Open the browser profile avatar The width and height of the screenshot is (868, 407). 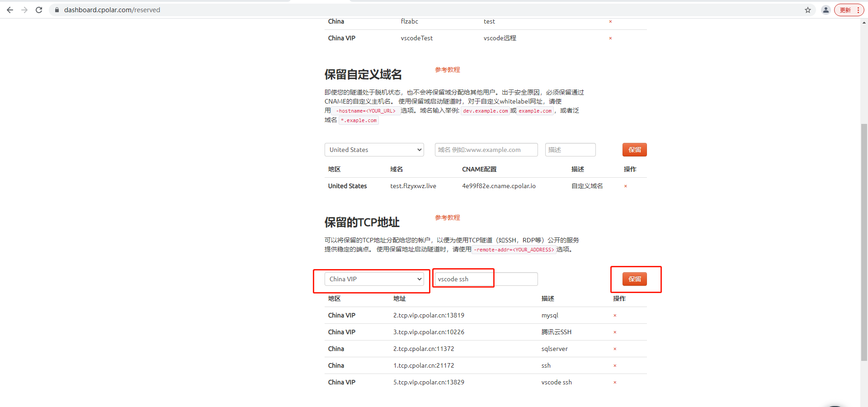click(826, 10)
